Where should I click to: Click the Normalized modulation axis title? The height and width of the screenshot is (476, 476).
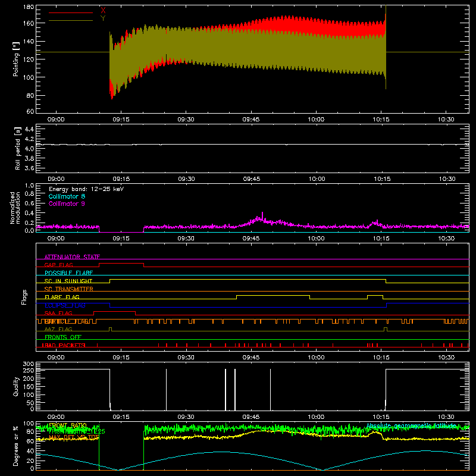(x=15, y=208)
